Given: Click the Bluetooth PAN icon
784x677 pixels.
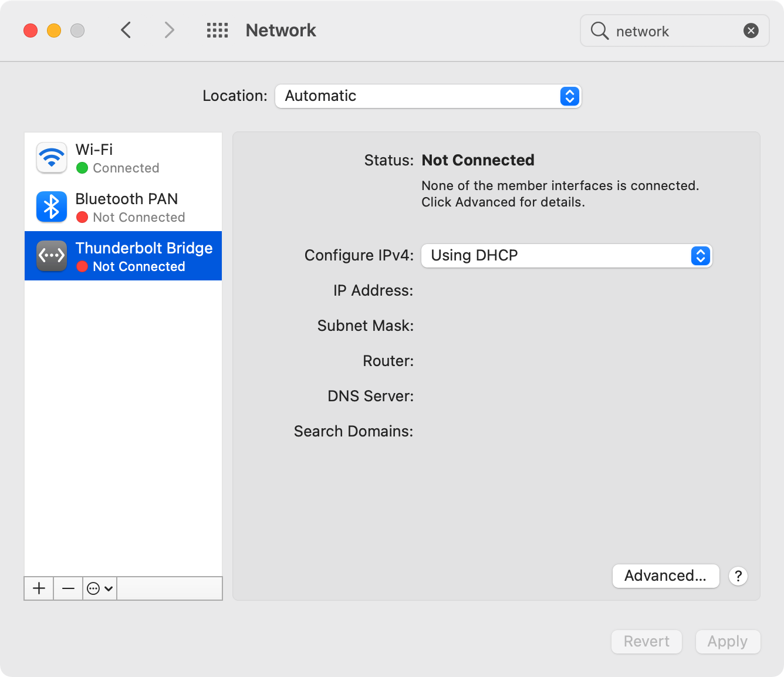Looking at the screenshot, I should tap(52, 207).
